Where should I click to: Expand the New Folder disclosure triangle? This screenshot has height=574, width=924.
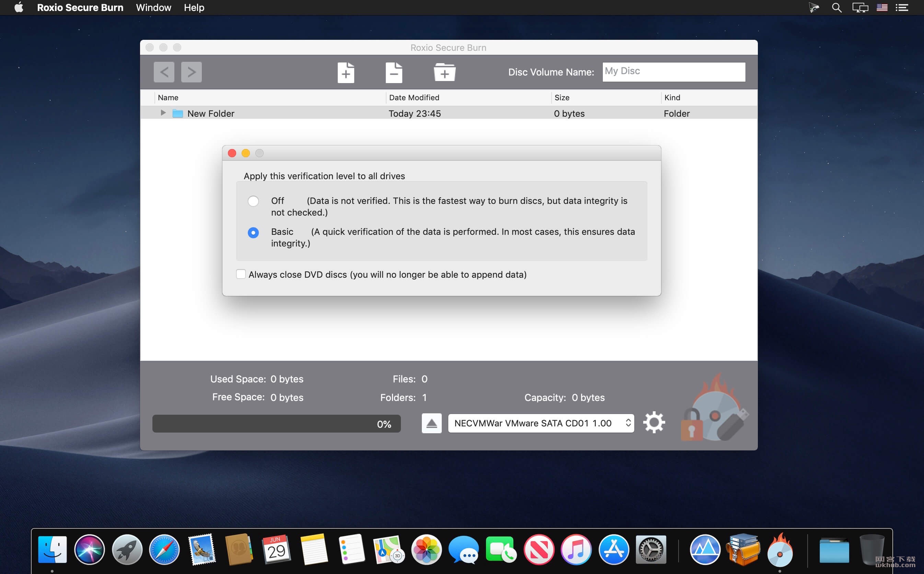click(163, 113)
